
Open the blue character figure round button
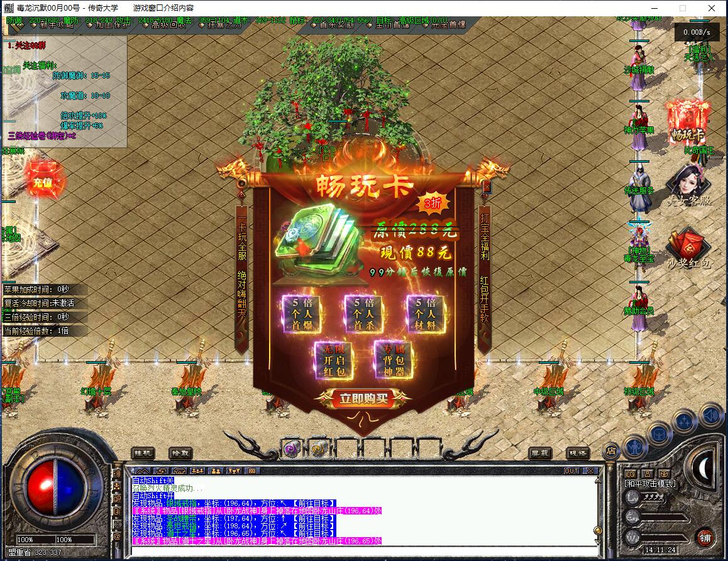[635, 447]
